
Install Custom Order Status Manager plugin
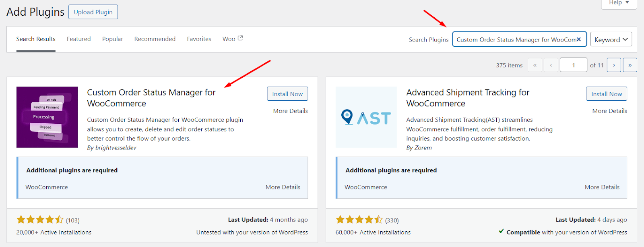[287, 94]
